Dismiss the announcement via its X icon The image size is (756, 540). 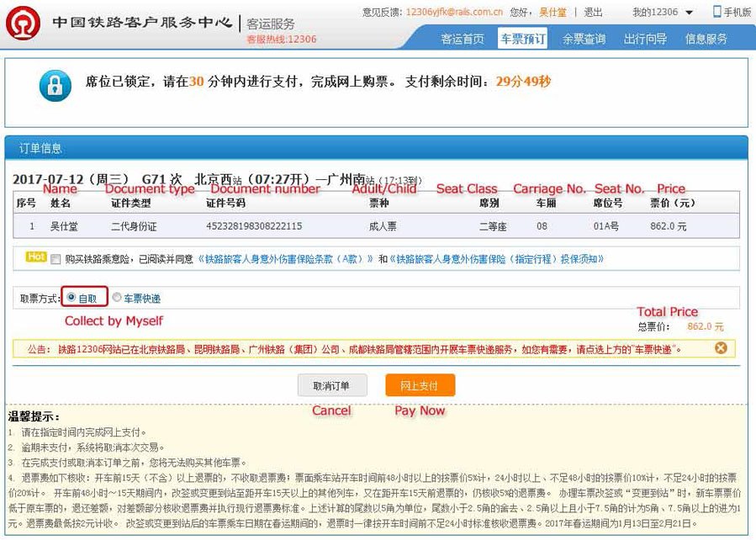[721, 347]
